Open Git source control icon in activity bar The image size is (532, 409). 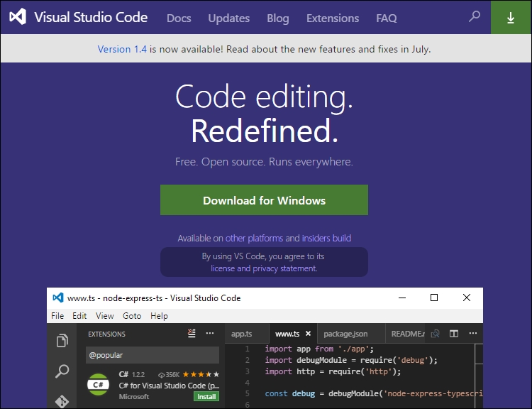(62, 401)
